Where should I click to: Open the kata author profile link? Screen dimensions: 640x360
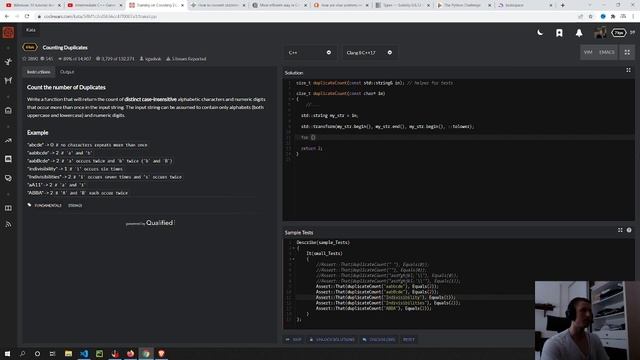click(151, 59)
